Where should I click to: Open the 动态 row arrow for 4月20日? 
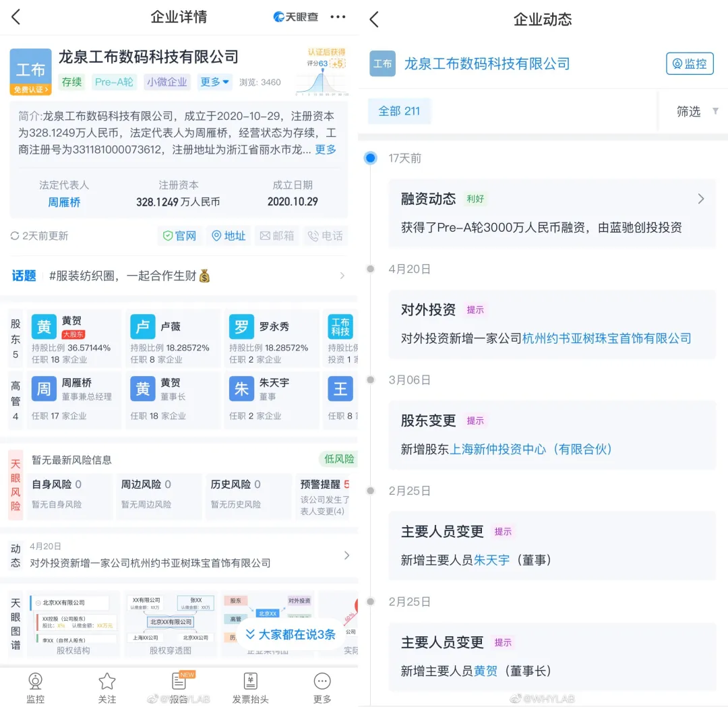[x=346, y=555]
